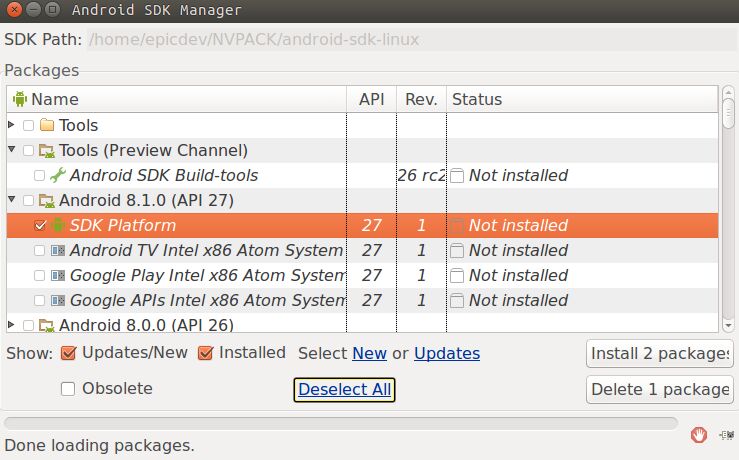Image resolution: width=739 pixels, height=460 pixels.
Task: Check the Tools folder checkbox
Action: (28, 125)
